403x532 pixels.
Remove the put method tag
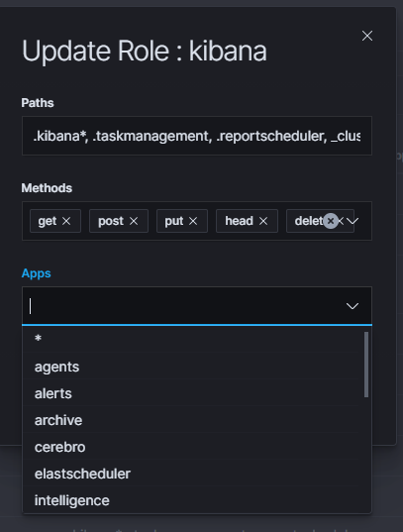click(x=193, y=221)
